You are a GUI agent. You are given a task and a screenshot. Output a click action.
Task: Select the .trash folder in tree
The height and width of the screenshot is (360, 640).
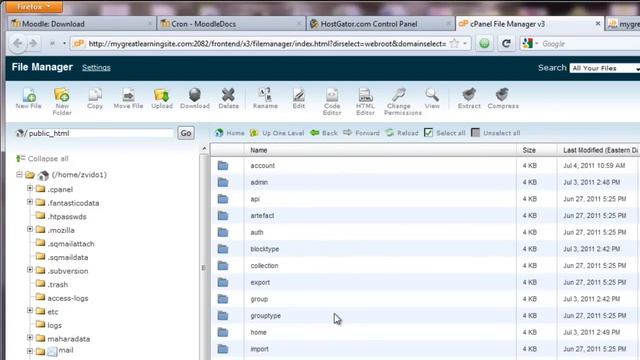58,284
